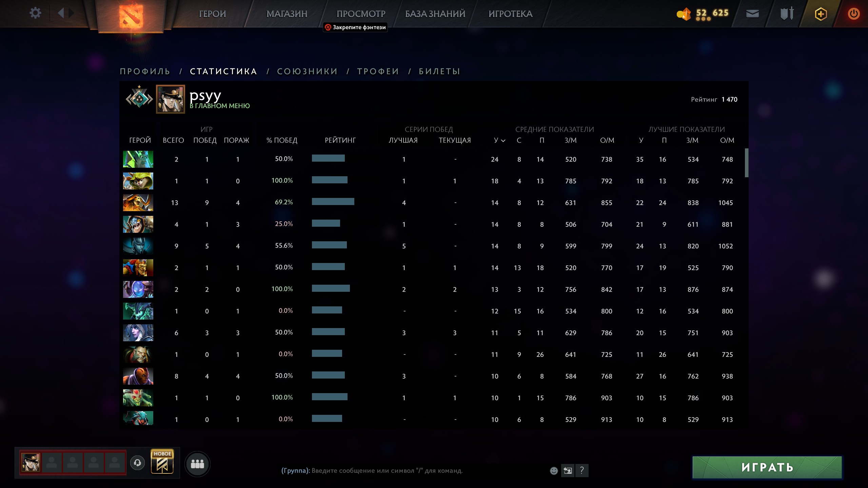The width and height of the screenshot is (868, 488).
Task: Switch to the БИЛЕТЫ tab
Action: [439, 71]
